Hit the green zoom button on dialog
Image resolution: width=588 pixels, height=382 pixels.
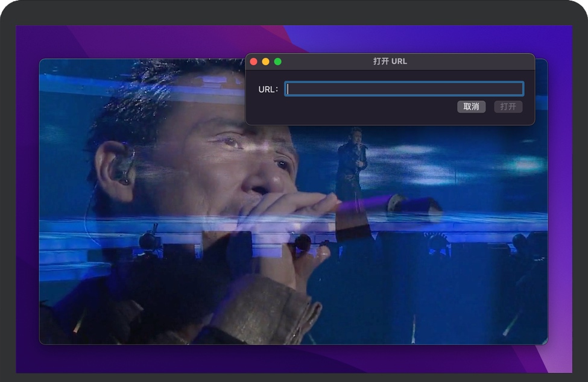coord(278,61)
